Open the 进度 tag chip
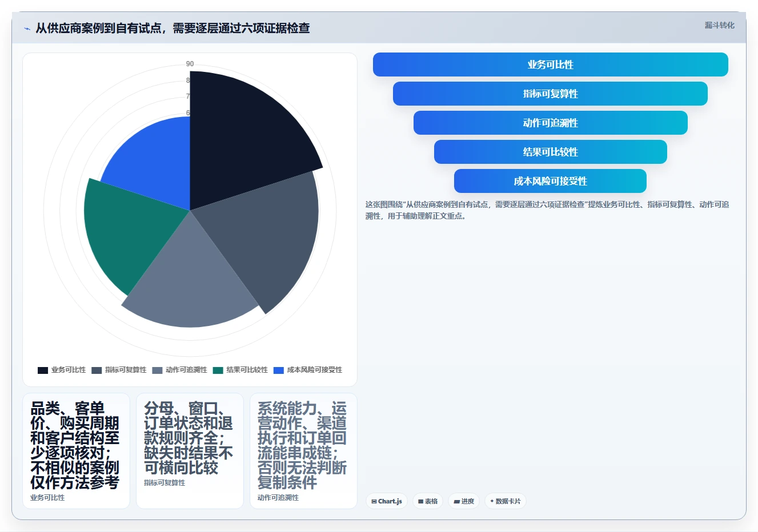 tap(464, 501)
